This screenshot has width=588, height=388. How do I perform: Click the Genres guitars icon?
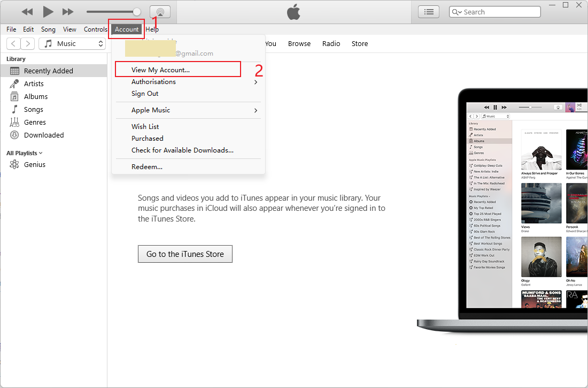pos(14,122)
